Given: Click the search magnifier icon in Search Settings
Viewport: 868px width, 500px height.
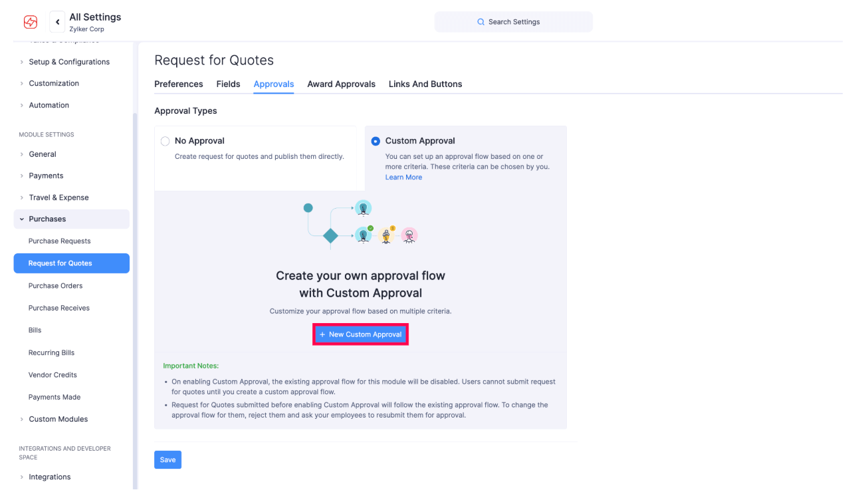Looking at the screenshot, I should [x=481, y=21].
